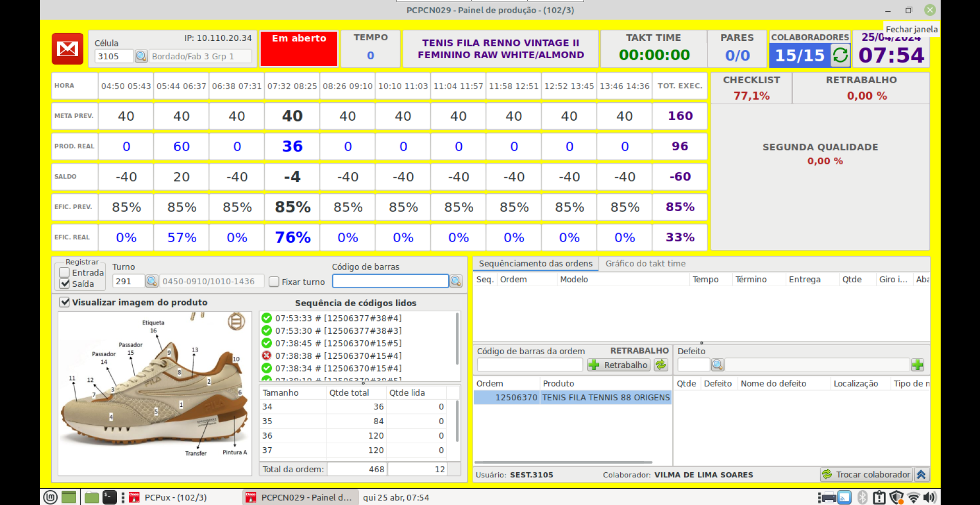
Task: Uncheck the Saída checkbox
Action: pos(65,284)
